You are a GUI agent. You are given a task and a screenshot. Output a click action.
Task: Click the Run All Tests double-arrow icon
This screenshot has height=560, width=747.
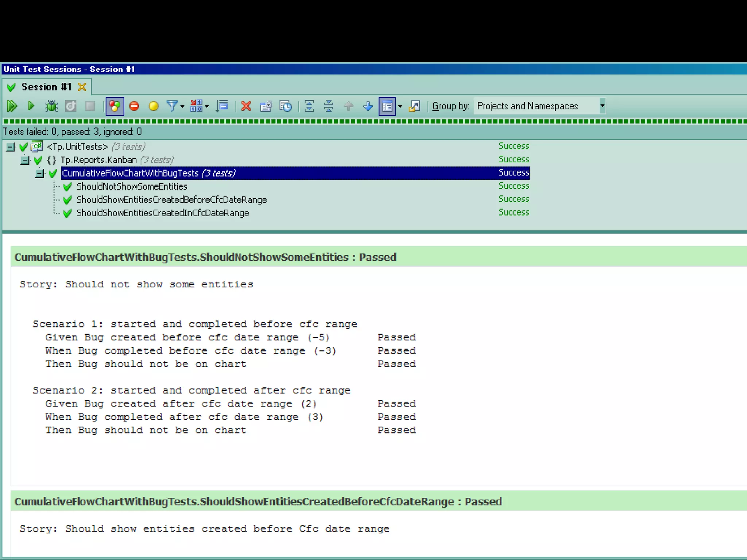coord(12,106)
